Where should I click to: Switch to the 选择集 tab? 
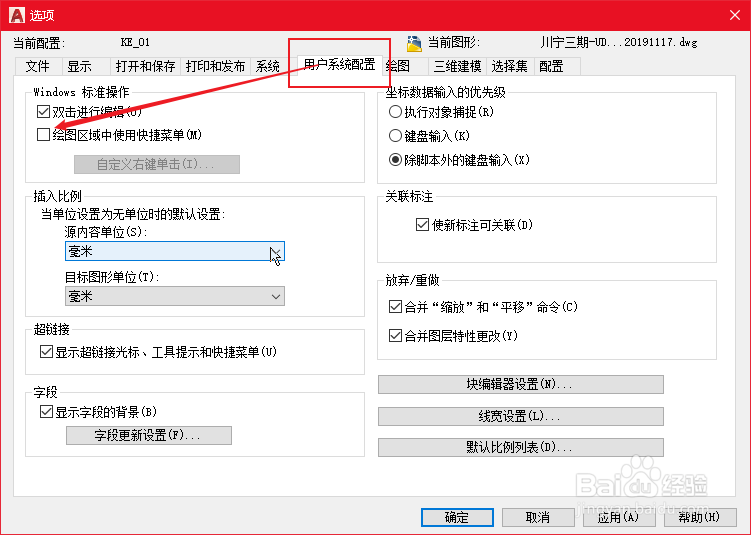[509, 66]
